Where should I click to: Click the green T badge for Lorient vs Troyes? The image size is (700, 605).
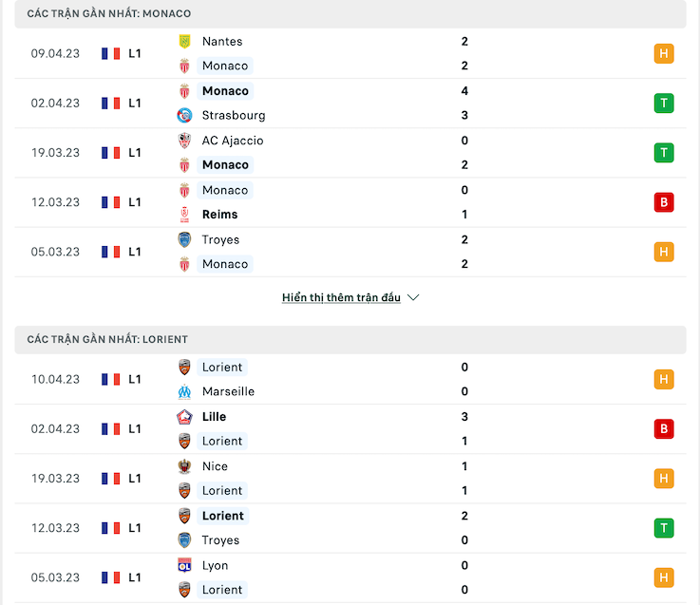point(664,528)
